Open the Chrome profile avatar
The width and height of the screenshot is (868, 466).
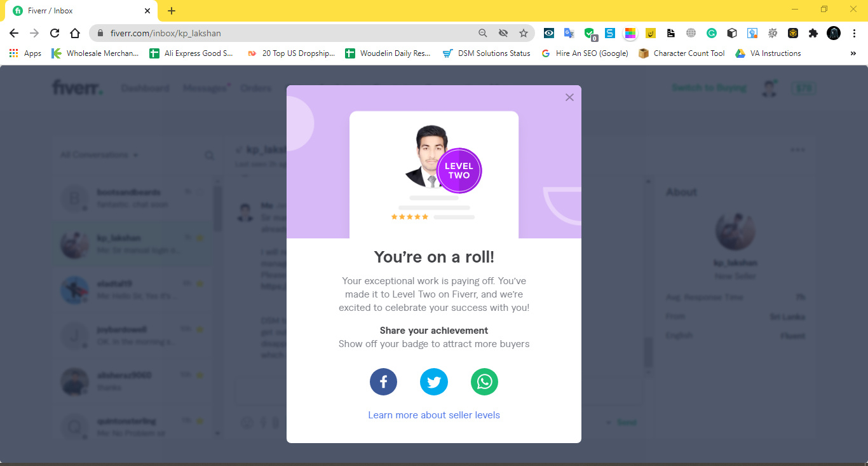834,33
